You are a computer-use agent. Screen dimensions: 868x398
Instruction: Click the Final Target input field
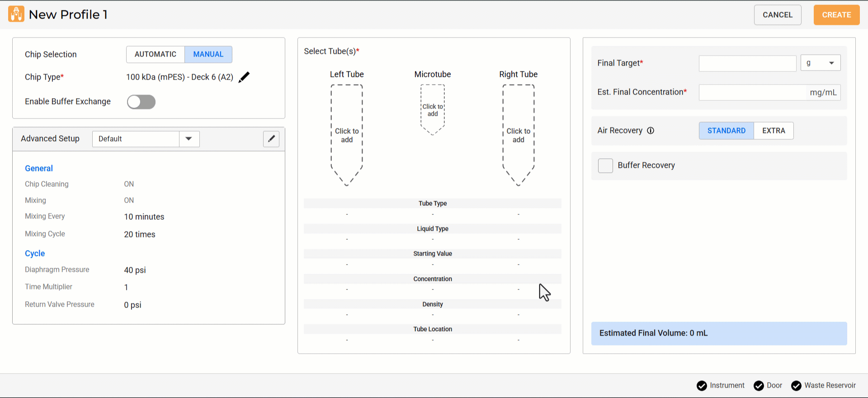pos(747,63)
